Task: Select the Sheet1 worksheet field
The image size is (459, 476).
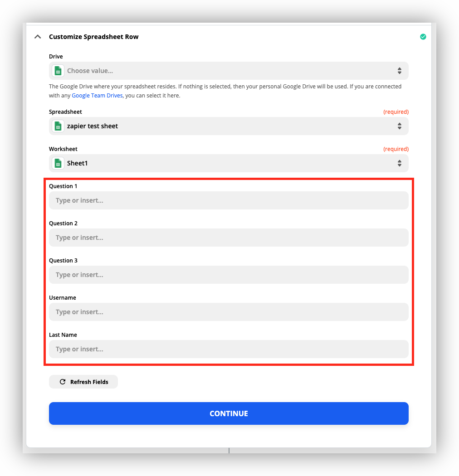Action: 229,163
